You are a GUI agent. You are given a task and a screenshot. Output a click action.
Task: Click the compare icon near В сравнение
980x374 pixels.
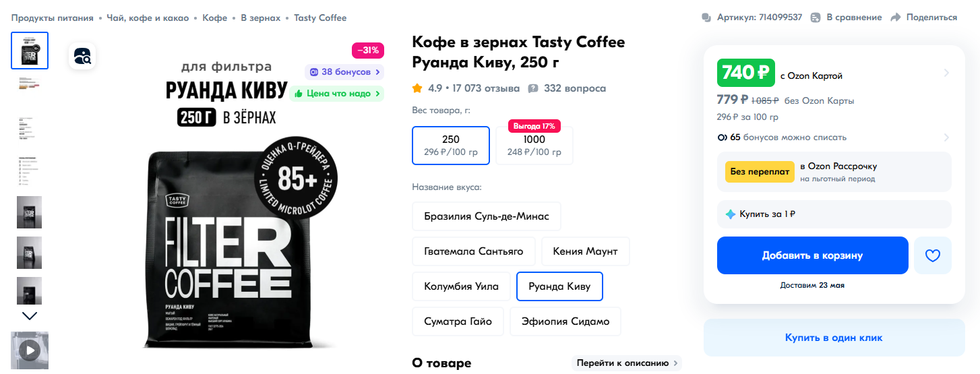tap(816, 18)
